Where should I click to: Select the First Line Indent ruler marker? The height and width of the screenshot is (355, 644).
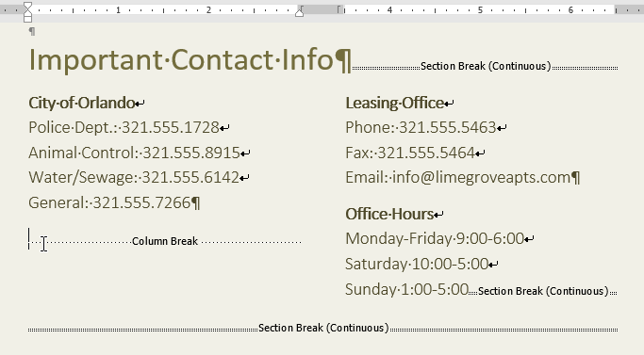pos(27,6)
